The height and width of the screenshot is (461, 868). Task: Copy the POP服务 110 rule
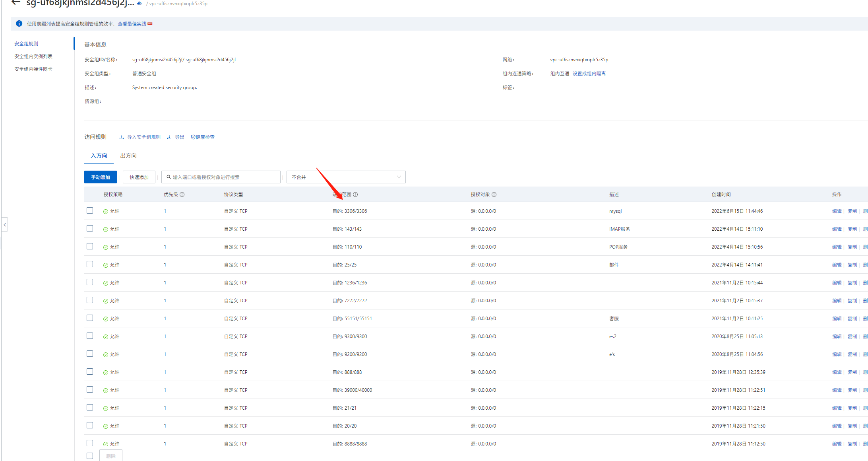852,247
